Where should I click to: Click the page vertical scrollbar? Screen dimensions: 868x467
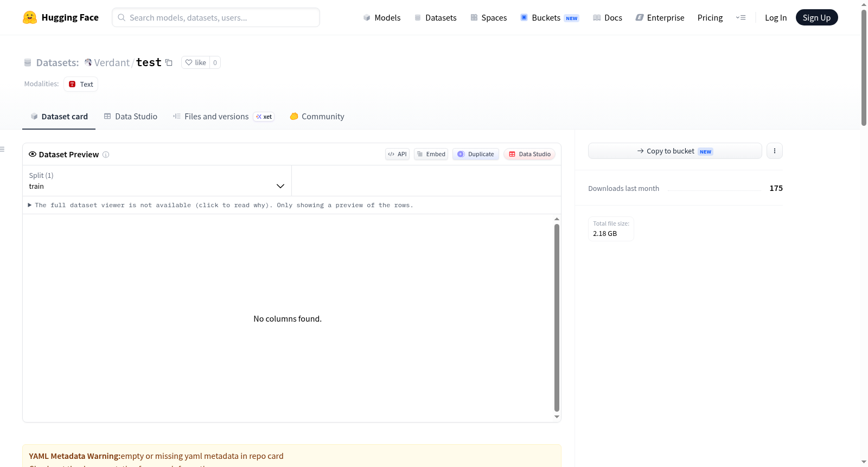864,68
